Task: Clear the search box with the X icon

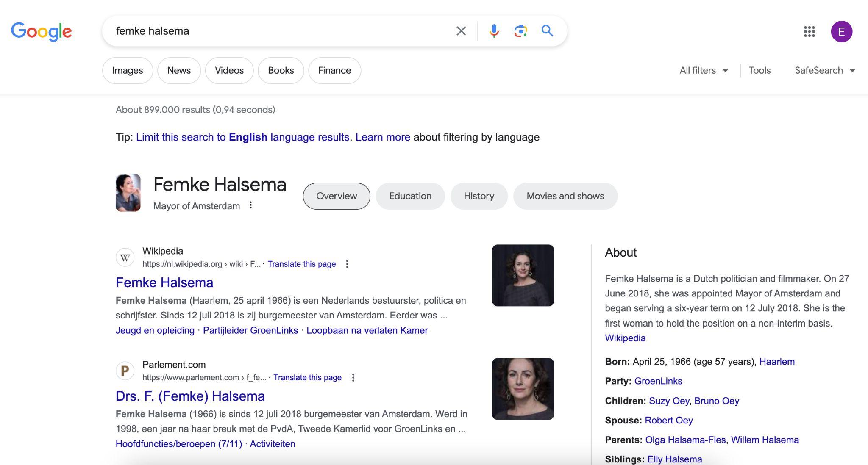Action: [x=461, y=31]
